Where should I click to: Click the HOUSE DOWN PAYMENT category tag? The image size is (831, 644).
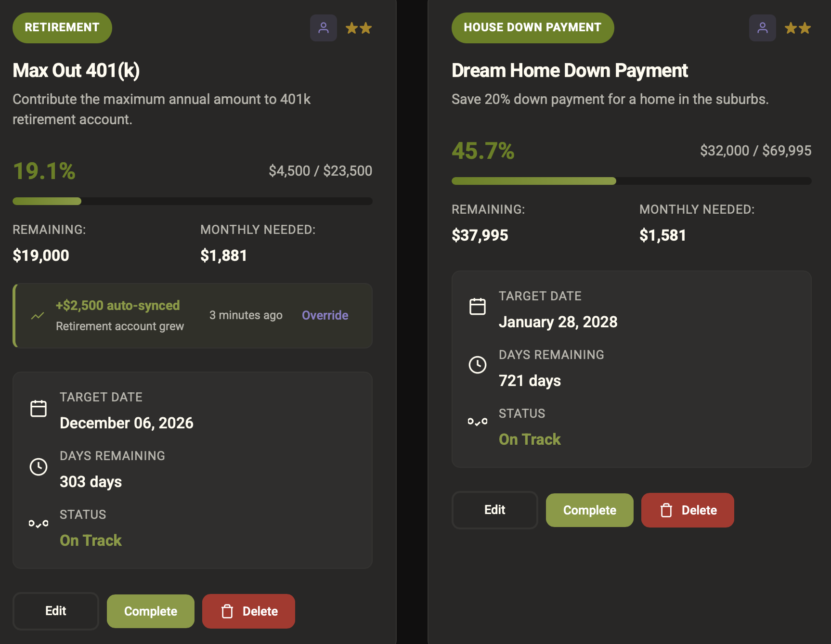pos(532,28)
